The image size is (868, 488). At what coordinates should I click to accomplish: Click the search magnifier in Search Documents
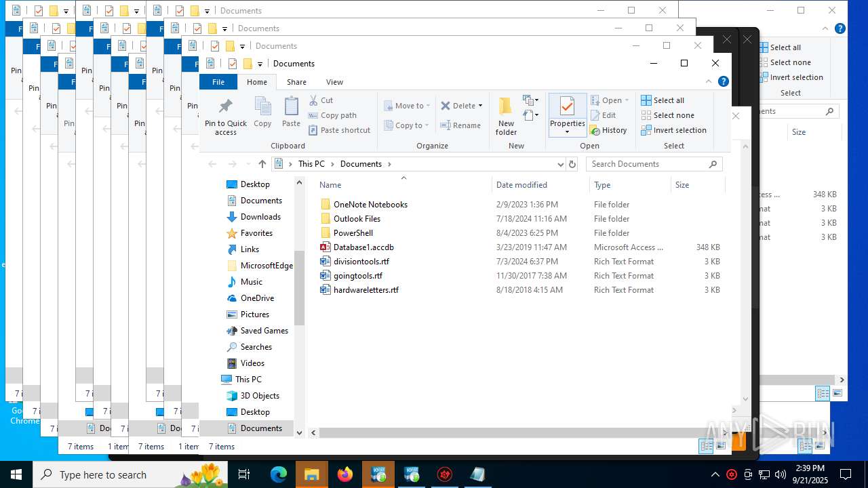pos(713,164)
